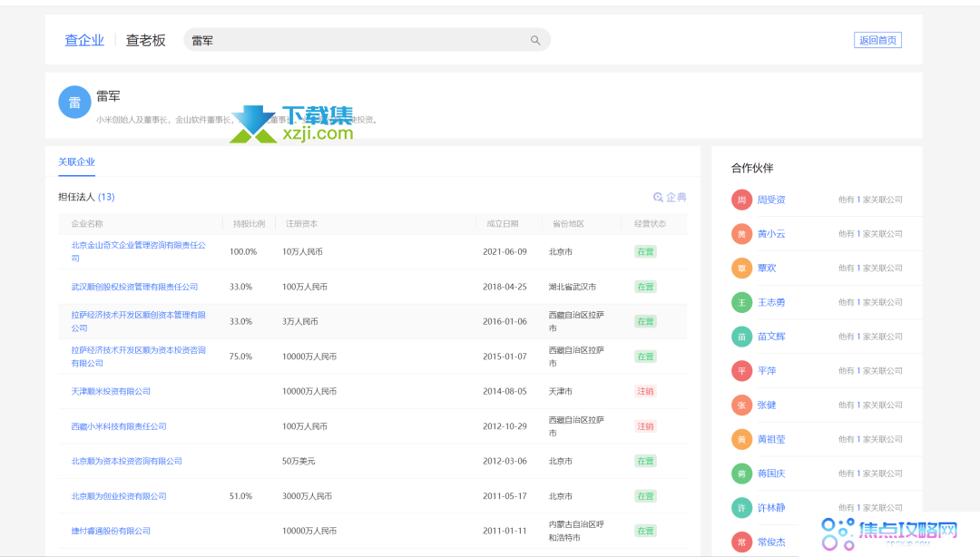
Task: Click the 在营 status of 北京金山奇文
Action: (645, 251)
